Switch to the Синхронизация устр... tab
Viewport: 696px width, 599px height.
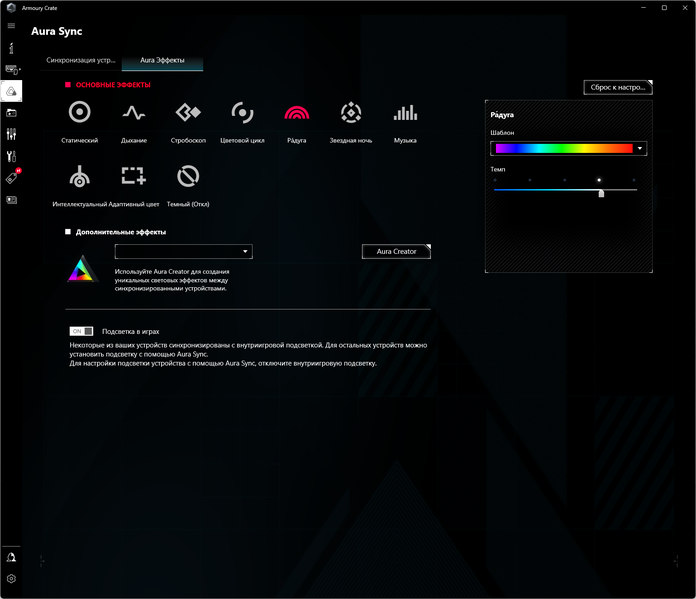tap(81, 60)
